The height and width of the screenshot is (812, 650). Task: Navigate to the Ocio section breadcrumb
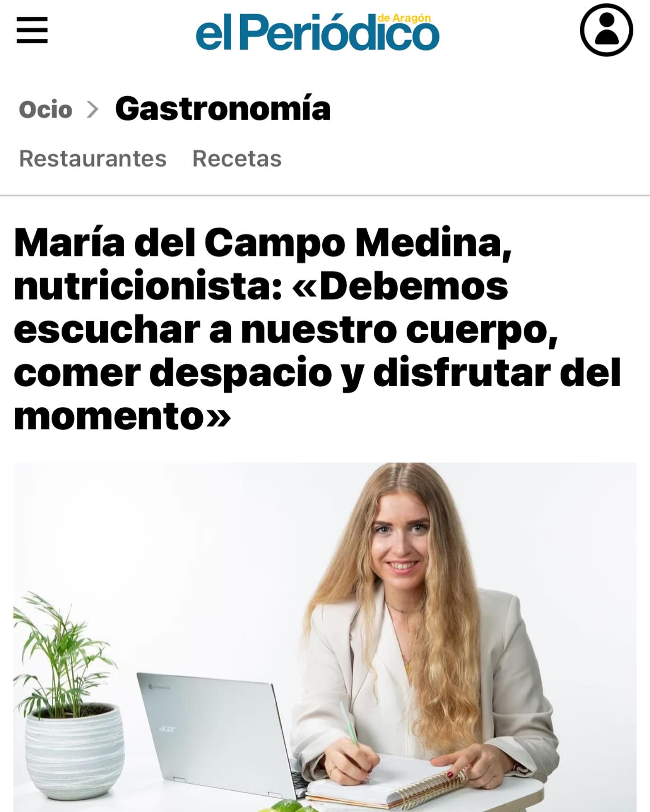(x=46, y=110)
